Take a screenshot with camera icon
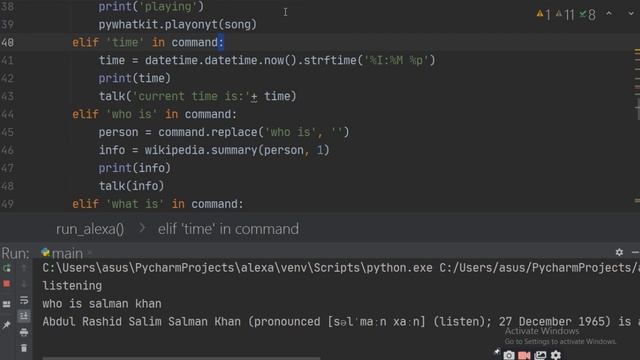The height and width of the screenshot is (360, 640). [509, 355]
